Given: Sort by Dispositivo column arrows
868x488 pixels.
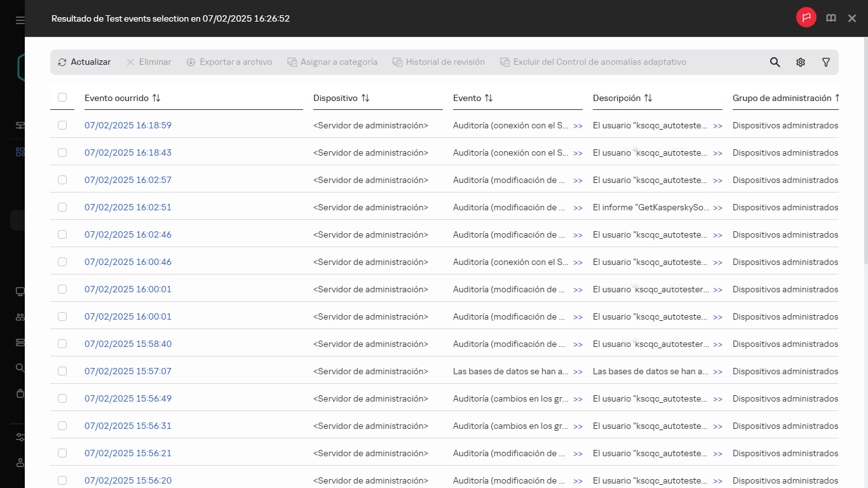Looking at the screenshot, I should click(x=365, y=98).
